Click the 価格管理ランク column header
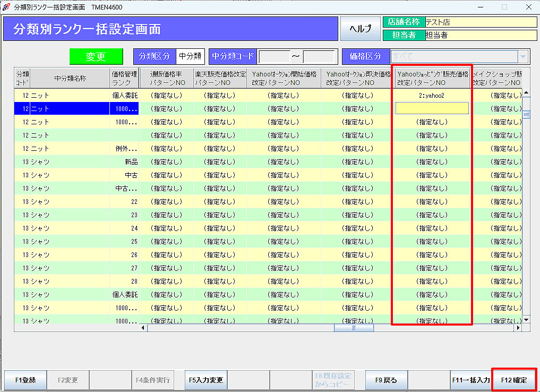Screen dimensions: 540x392 (x=125, y=79)
